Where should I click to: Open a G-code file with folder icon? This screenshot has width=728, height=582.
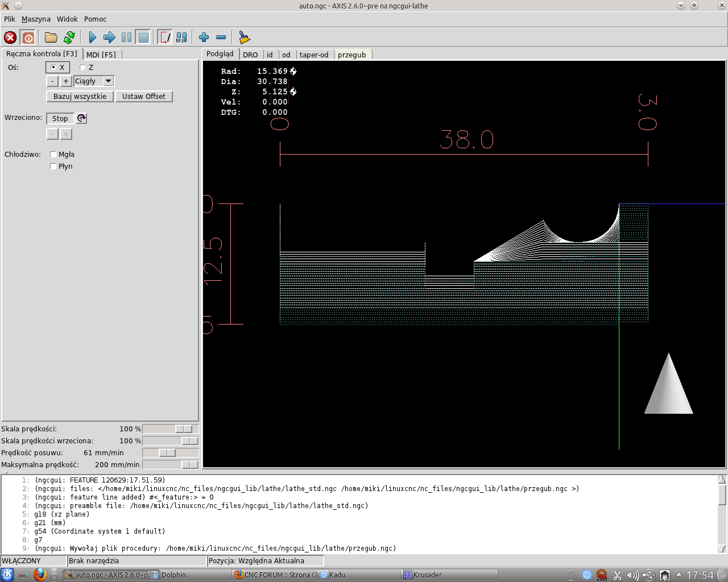point(51,38)
